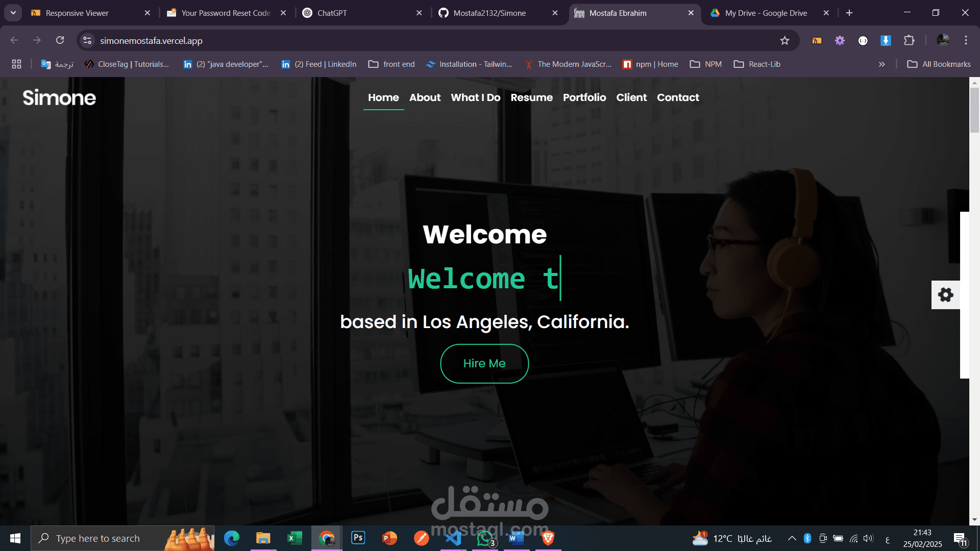Click the page vertical scrollbar thumb

[x=974, y=110]
